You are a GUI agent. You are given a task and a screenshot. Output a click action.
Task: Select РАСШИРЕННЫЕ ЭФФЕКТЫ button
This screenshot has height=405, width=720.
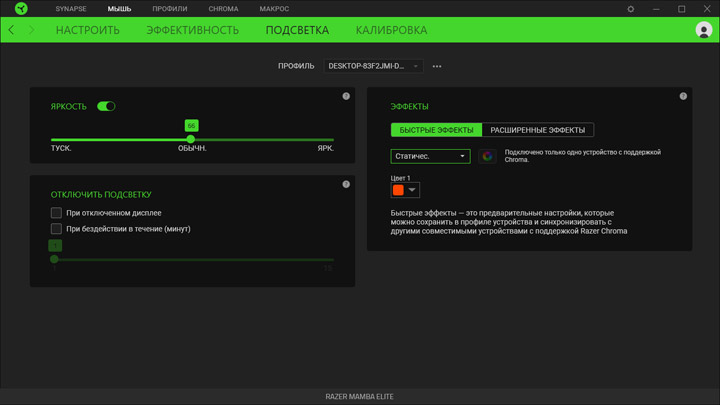(x=538, y=130)
